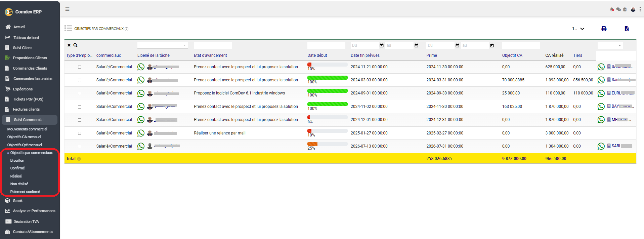
Task: Click WhatsApp icon in 2024-03-03 row commercial
Action: click(141, 80)
